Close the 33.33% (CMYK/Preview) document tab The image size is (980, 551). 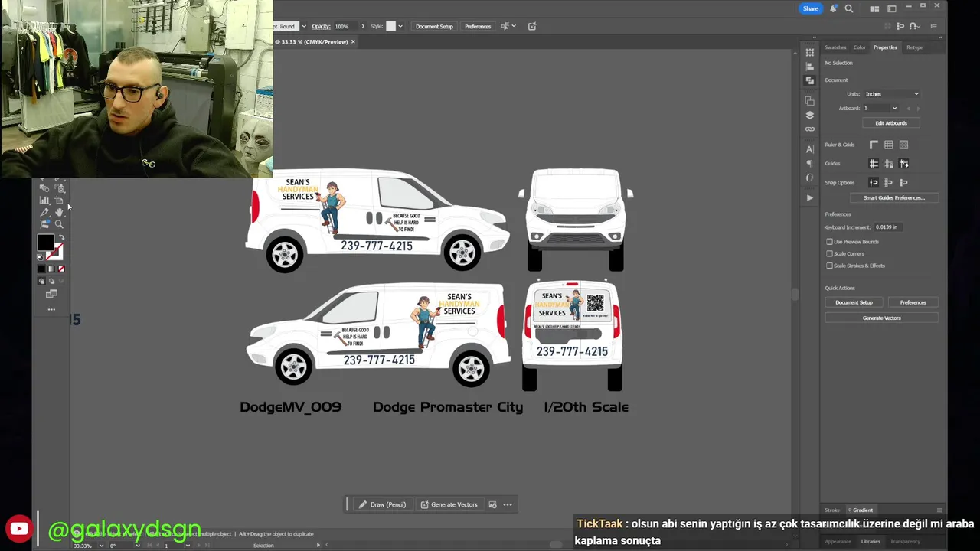(353, 41)
